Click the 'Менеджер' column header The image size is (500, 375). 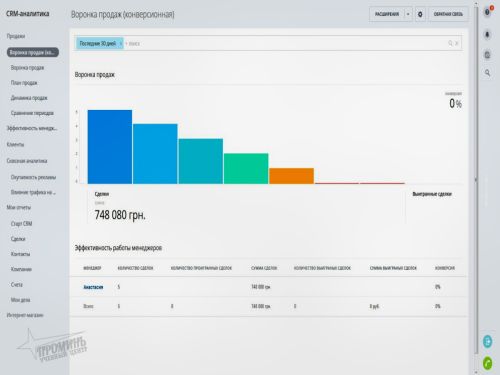(92, 268)
